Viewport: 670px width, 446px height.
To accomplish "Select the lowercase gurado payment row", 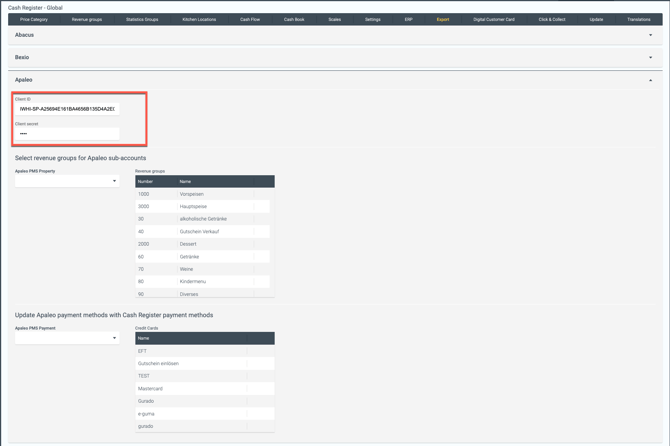I will (x=205, y=426).
